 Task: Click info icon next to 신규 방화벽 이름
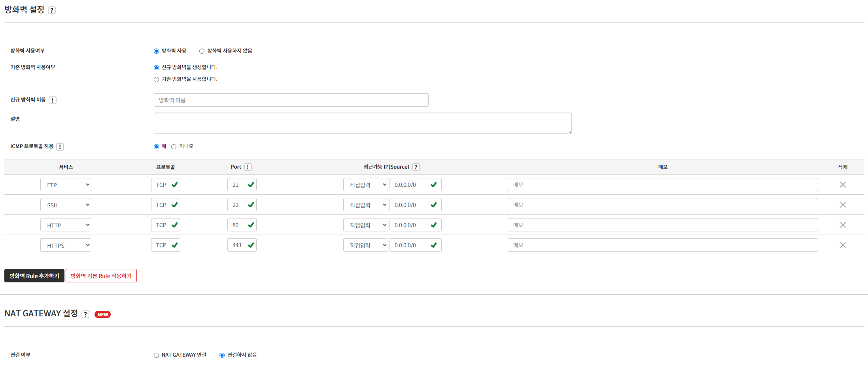pyautogui.click(x=53, y=100)
